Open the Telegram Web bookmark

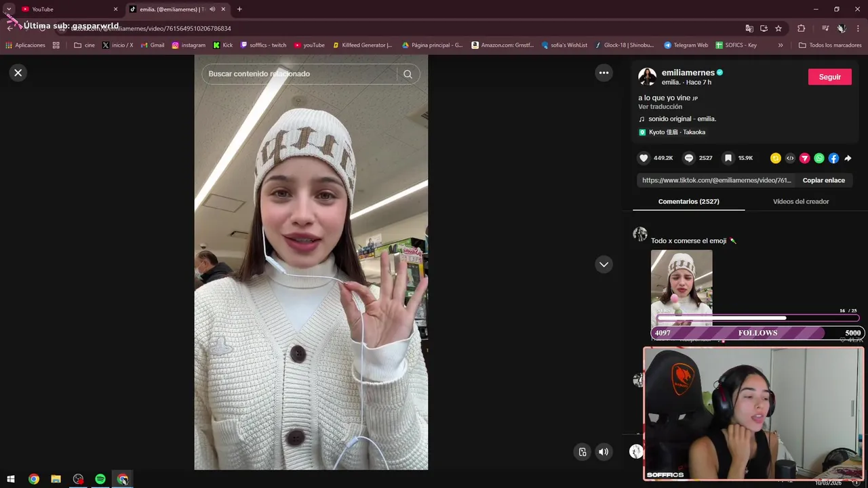tap(686, 45)
